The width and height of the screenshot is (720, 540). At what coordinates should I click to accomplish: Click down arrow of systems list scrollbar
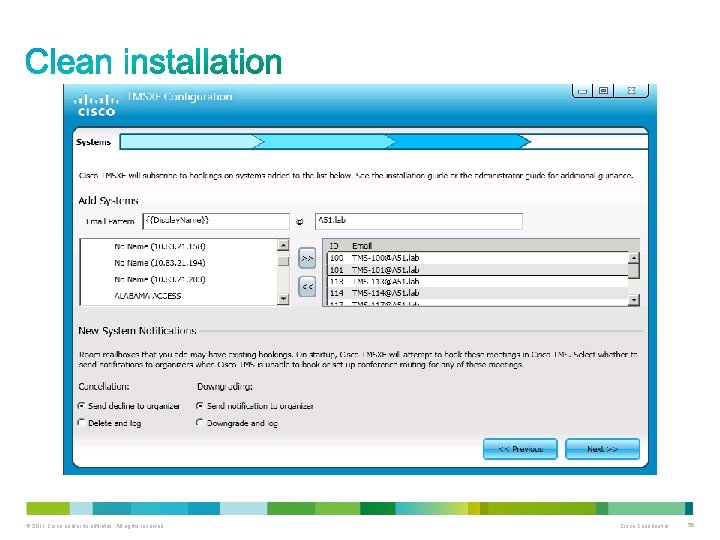pos(283,299)
